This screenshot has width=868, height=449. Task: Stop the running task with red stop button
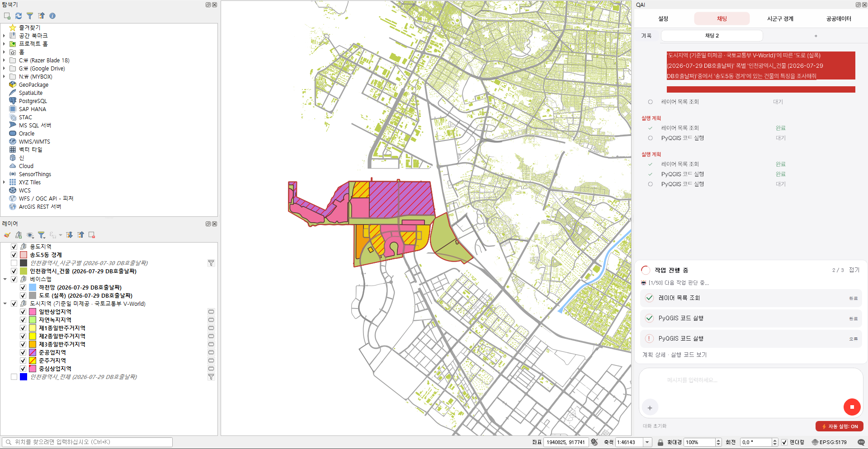pos(852,407)
